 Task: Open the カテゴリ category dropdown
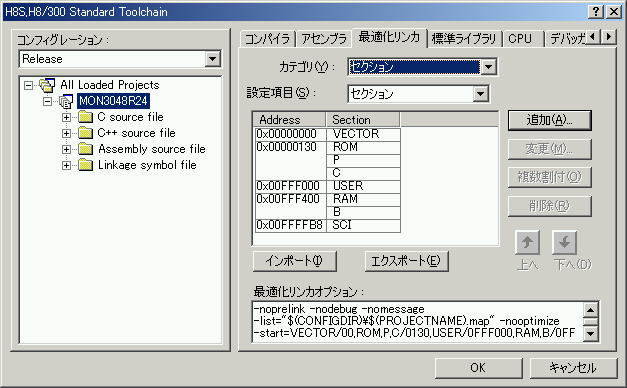pos(488,67)
